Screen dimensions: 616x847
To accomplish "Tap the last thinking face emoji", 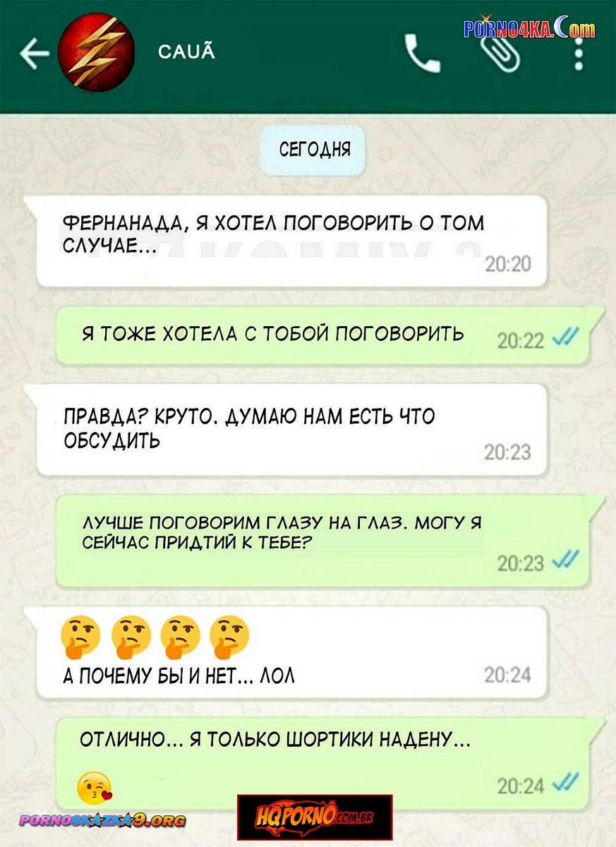I will [229, 634].
